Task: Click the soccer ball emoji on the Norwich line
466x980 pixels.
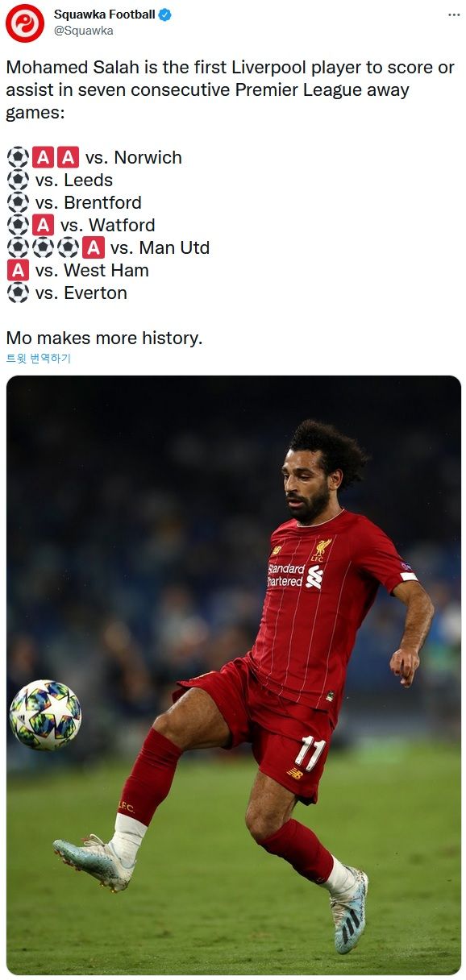Action: [x=18, y=157]
